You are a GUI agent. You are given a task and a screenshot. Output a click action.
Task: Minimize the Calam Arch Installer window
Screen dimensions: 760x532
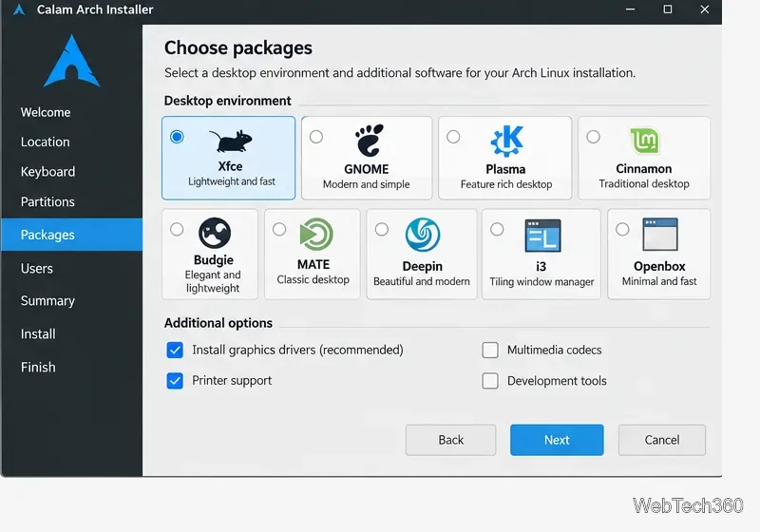pyautogui.click(x=630, y=9)
